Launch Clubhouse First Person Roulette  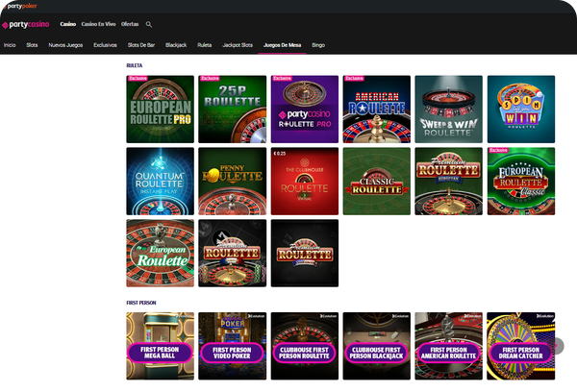tap(305, 346)
